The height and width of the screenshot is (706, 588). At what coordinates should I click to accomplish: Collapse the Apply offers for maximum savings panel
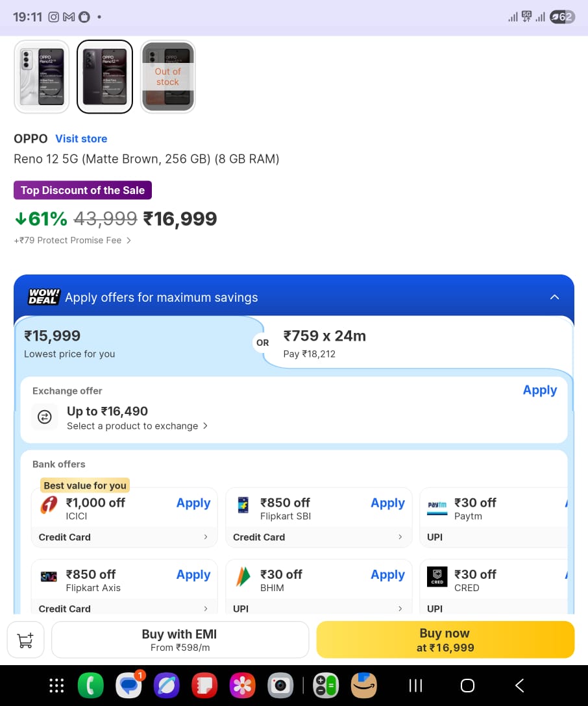(554, 297)
